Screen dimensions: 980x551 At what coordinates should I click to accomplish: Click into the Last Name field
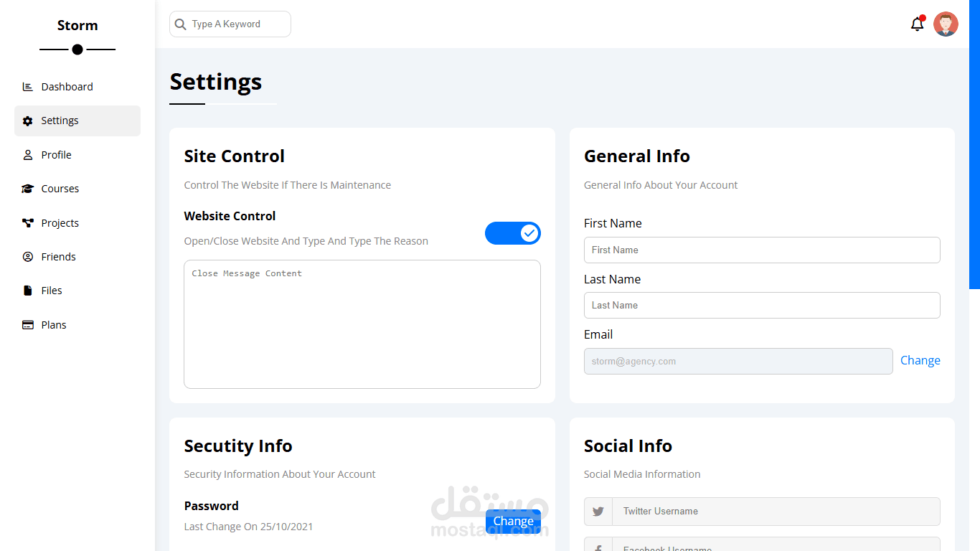[x=762, y=306]
